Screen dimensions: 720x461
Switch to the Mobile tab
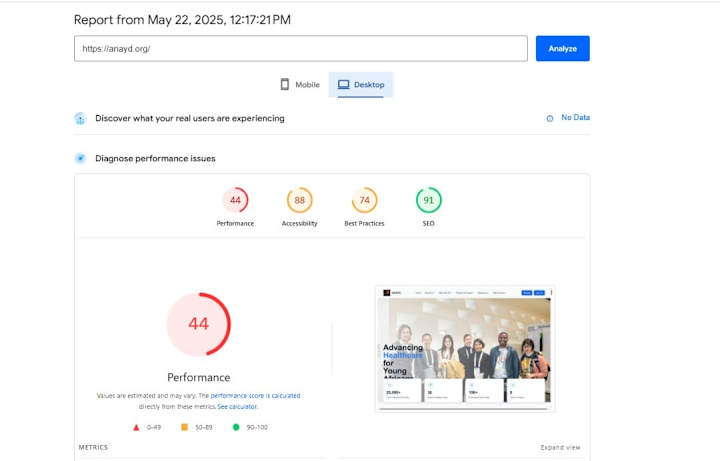(x=300, y=84)
